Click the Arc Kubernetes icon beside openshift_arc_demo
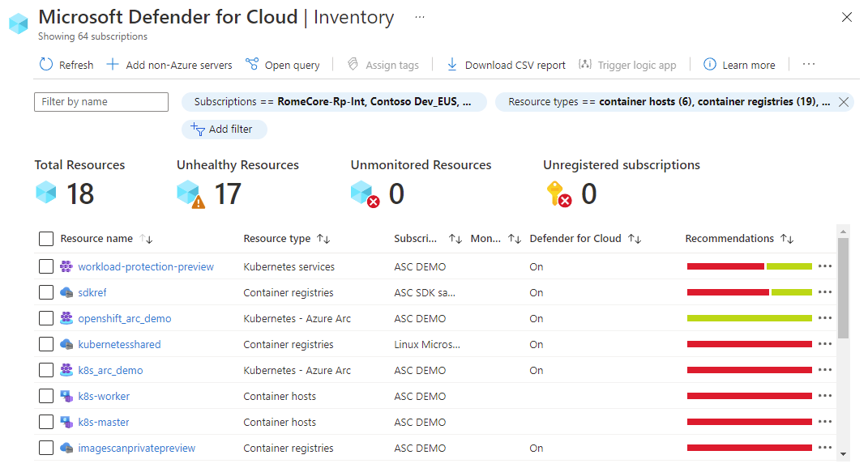Image resolution: width=868 pixels, height=472 pixels. point(66,318)
